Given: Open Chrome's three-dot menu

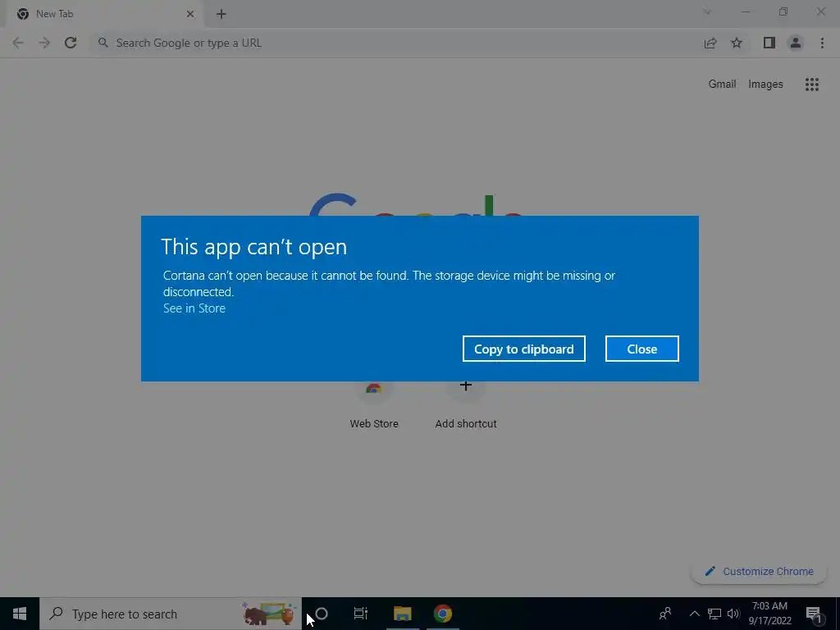Looking at the screenshot, I should pos(822,43).
